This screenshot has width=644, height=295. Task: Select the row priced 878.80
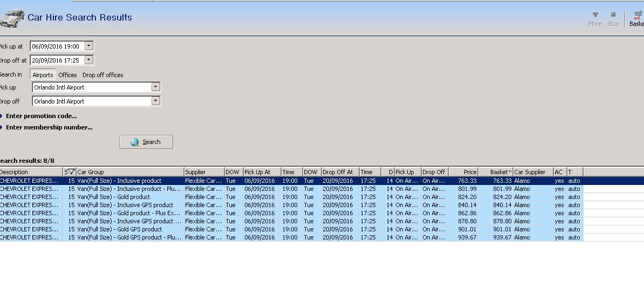point(292,221)
